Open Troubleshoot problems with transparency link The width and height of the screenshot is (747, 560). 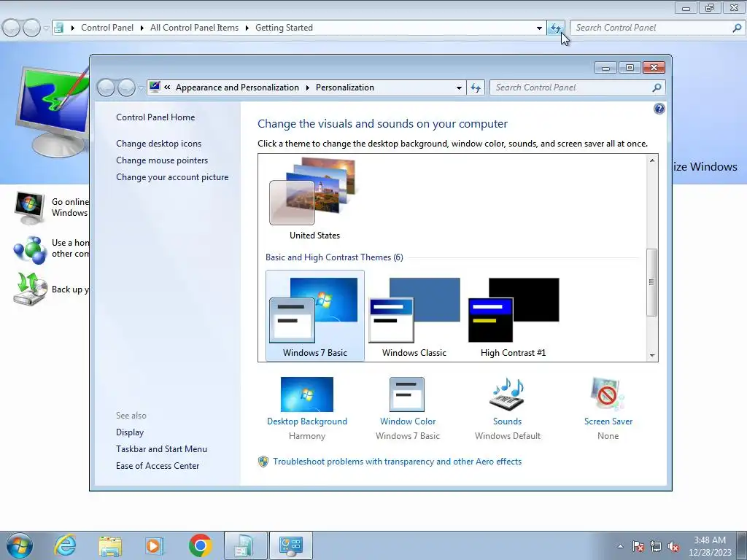[398, 462]
